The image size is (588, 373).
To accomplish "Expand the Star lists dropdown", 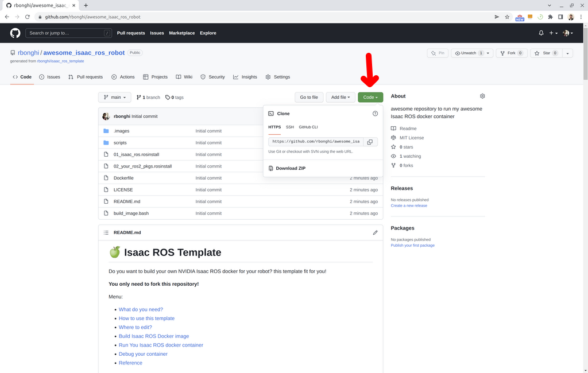I will (x=567, y=53).
